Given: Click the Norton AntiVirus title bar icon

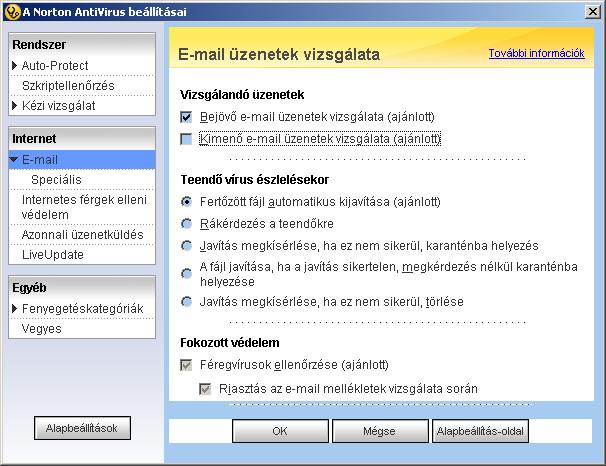Looking at the screenshot, I should click(12, 12).
